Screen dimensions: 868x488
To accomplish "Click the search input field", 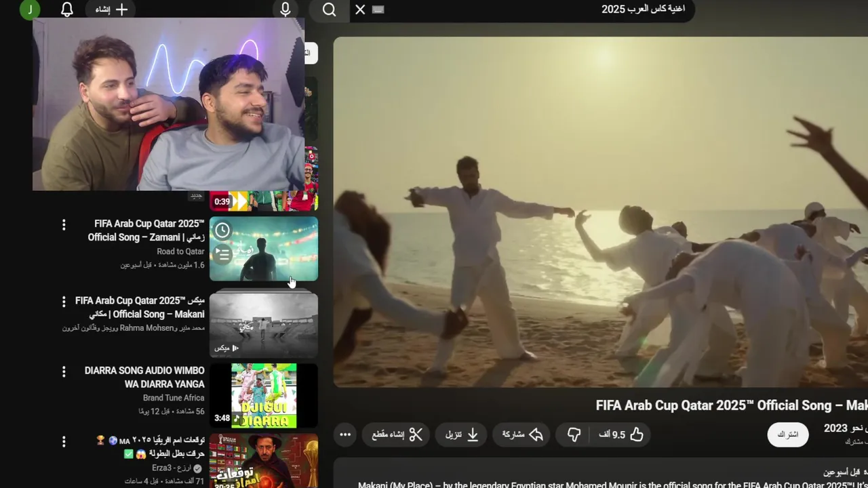I will pyautogui.click(x=522, y=9).
